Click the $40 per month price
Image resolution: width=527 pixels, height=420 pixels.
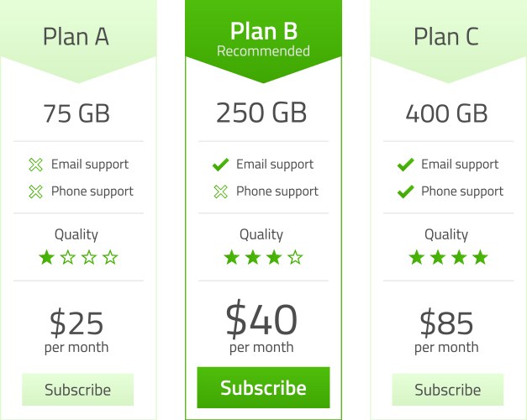point(261,328)
